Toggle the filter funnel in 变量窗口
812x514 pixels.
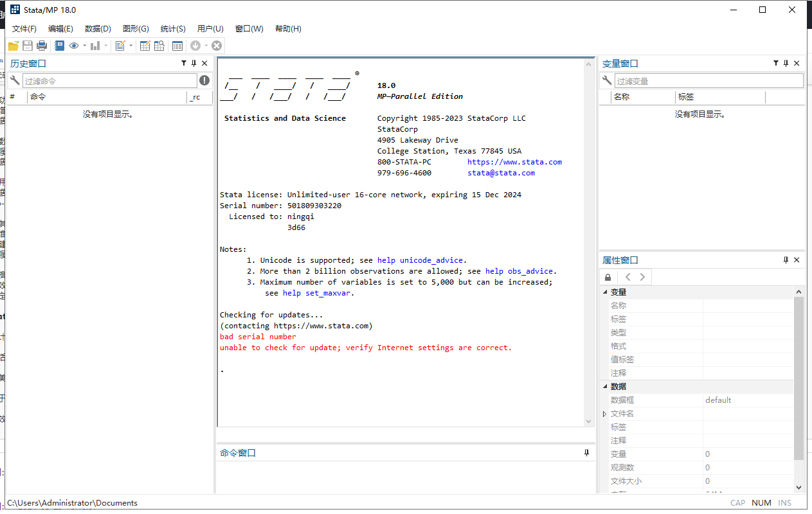coord(776,63)
